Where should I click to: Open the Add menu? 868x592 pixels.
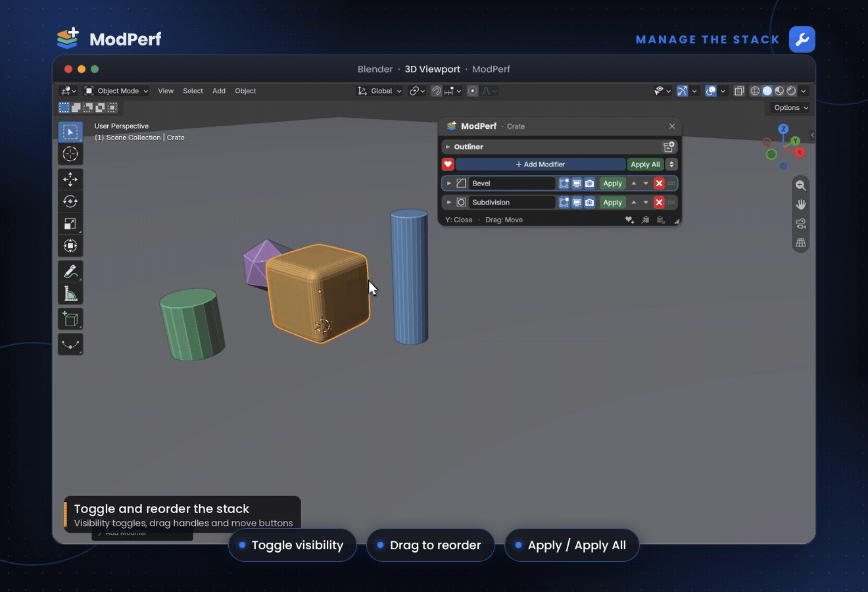click(219, 91)
